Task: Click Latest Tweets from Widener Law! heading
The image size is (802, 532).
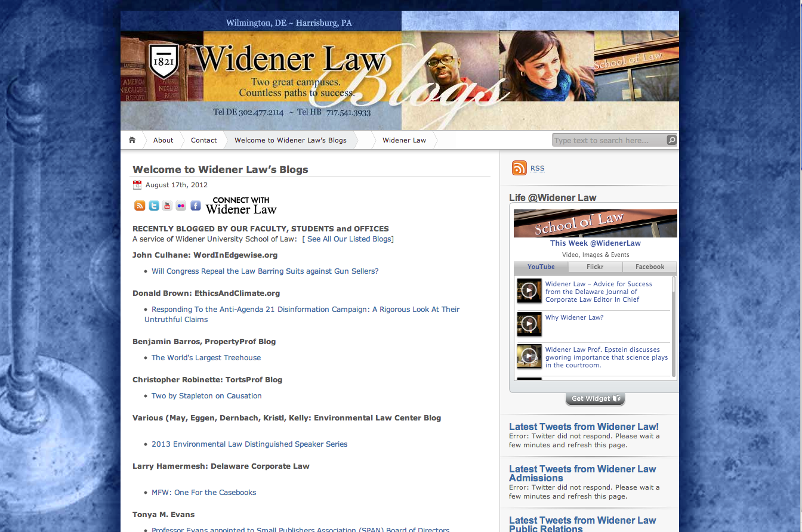Action: point(584,426)
